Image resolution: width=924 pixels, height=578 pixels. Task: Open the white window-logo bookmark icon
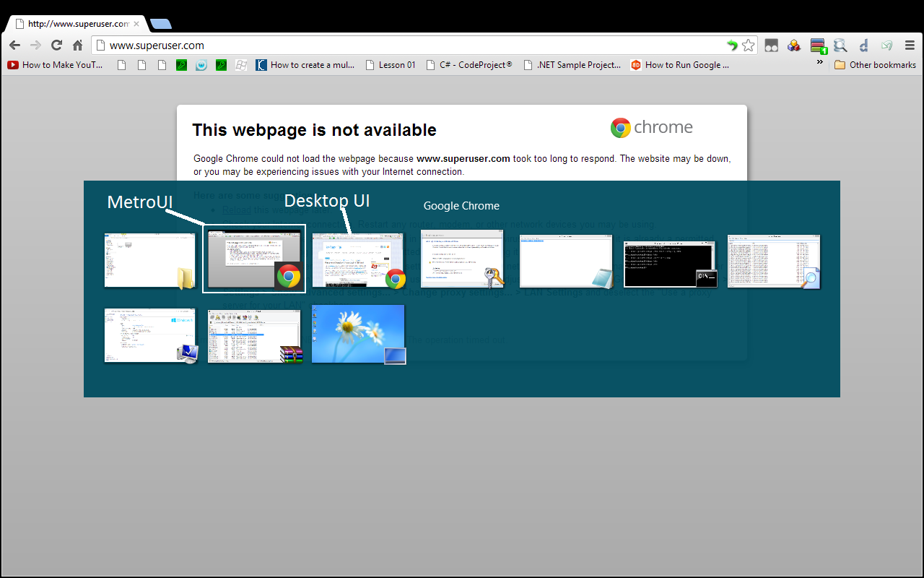(x=242, y=65)
